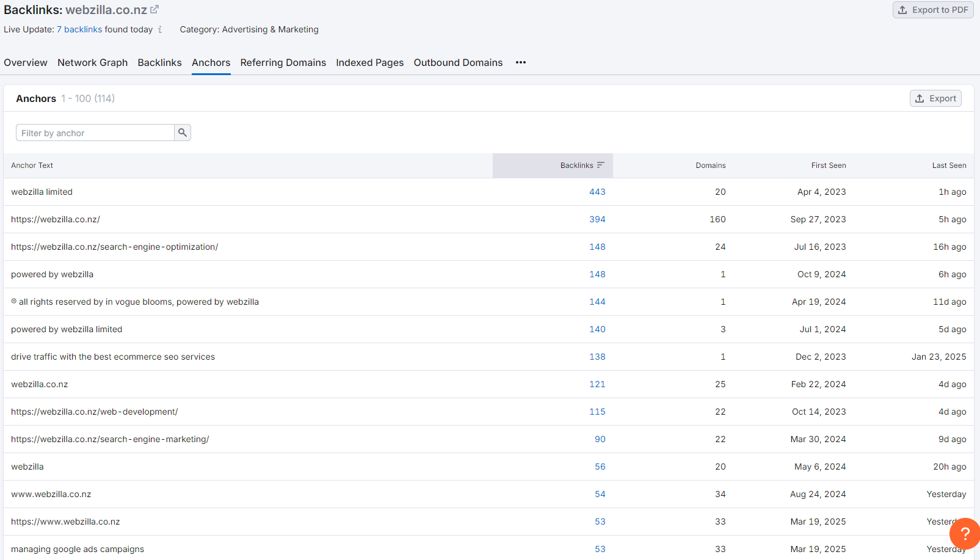The image size is (980, 560).
Task: Open the Referring Domains tab
Action: [x=283, y=62]
